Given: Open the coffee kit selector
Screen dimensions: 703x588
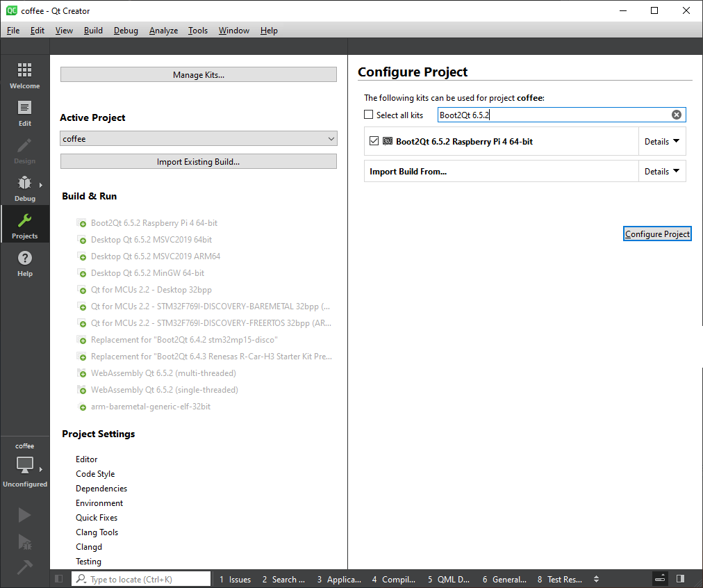Looking at the screenshot, I should coord(24,464).
